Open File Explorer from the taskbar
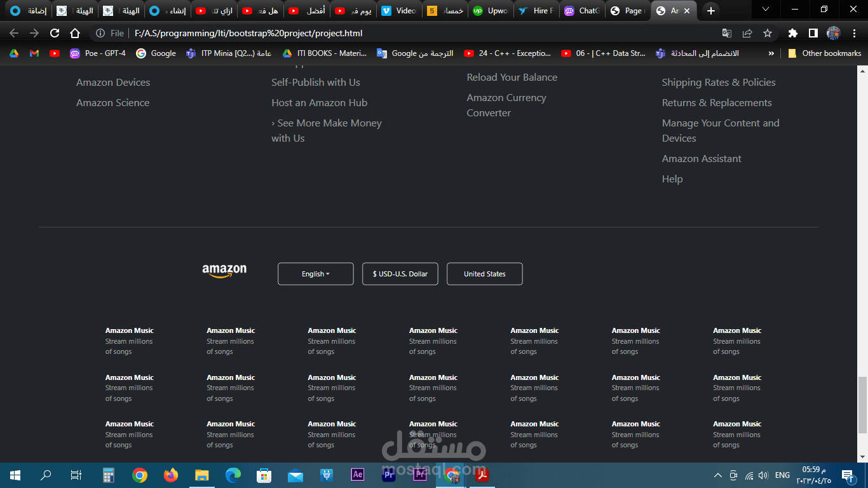868x488 pixels. (201, 475)
